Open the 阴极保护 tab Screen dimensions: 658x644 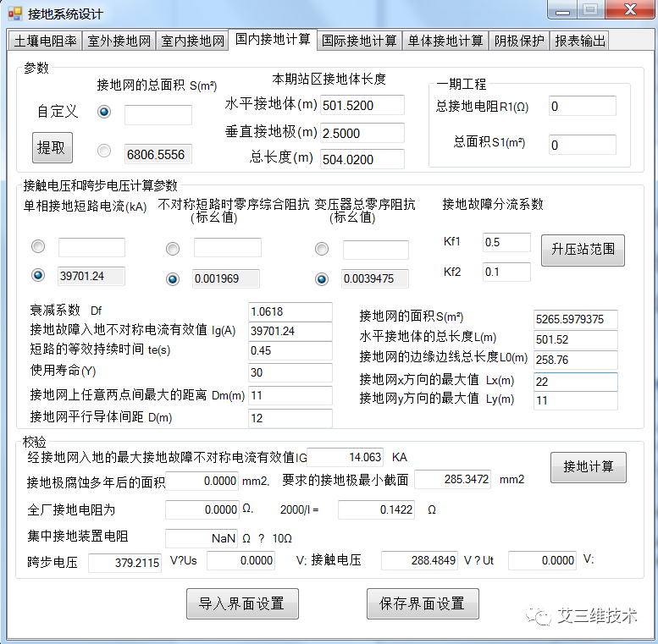[519, 41]
